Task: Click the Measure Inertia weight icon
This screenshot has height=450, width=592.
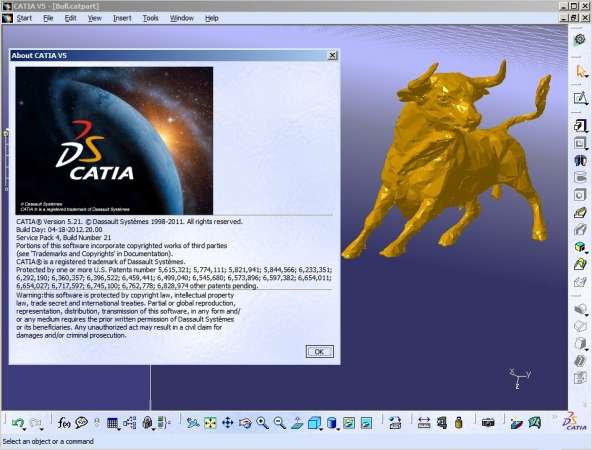Action: 458,423
